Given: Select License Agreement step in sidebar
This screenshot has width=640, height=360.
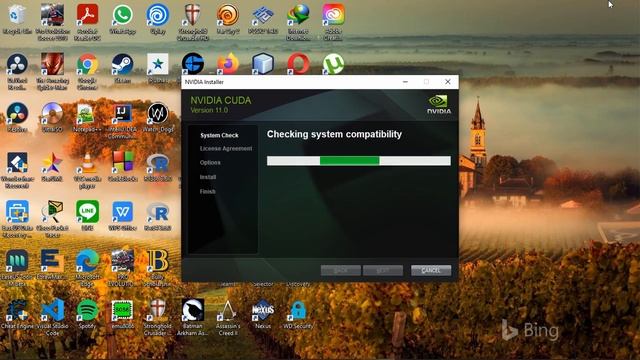Looking at the screenshot, I should pos(226,149).
